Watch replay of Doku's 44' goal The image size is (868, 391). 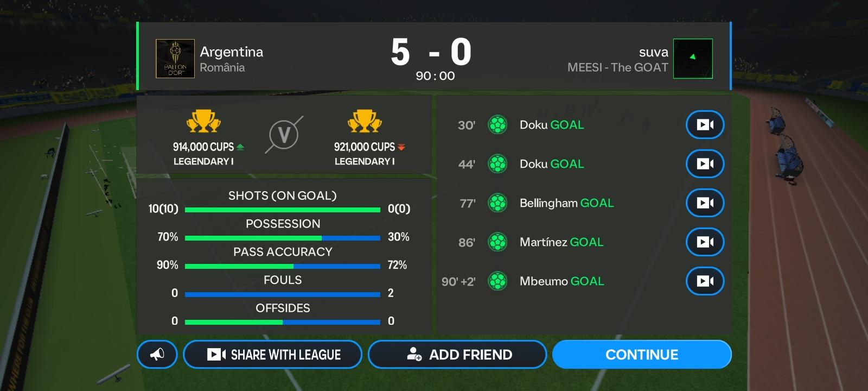pos(705,164)
